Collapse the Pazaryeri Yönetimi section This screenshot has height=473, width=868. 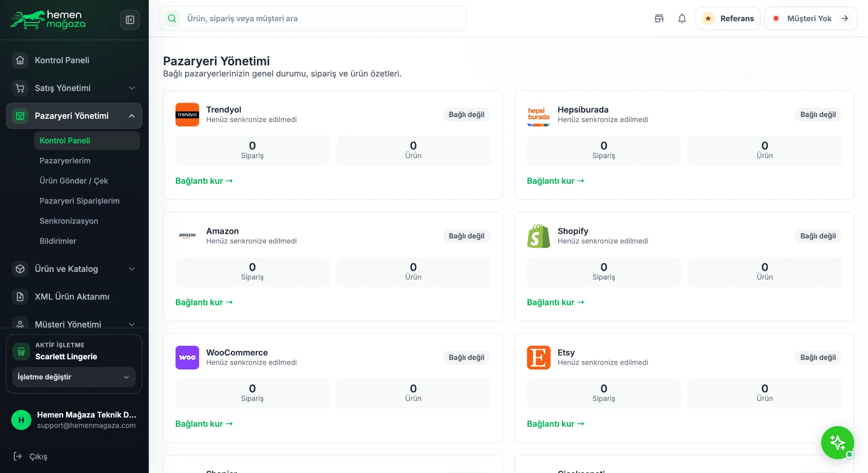click(74, 116)
